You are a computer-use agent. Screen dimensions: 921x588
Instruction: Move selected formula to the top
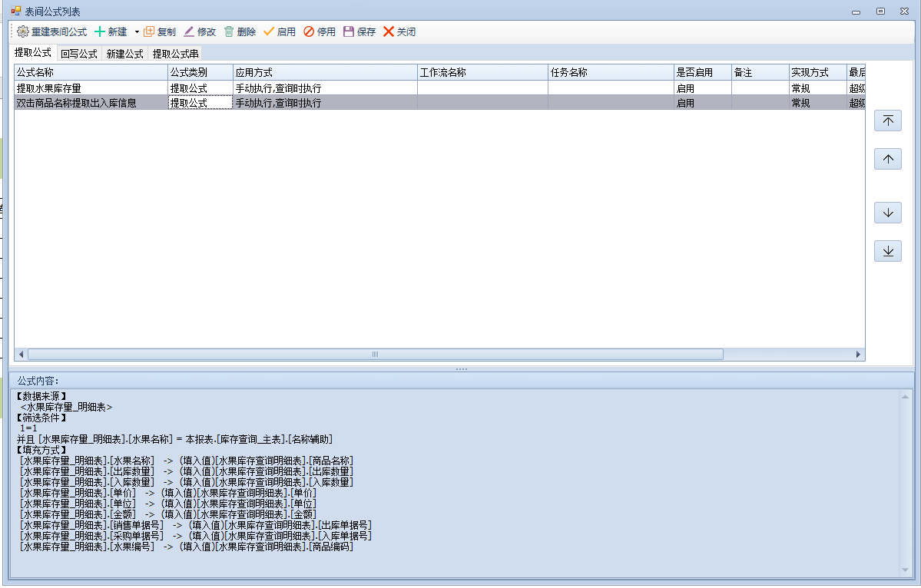tap(888, 121)
